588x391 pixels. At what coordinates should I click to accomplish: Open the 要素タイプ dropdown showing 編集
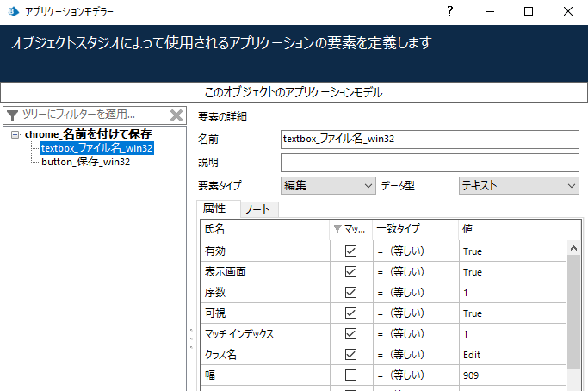click(x=328, y=186)
